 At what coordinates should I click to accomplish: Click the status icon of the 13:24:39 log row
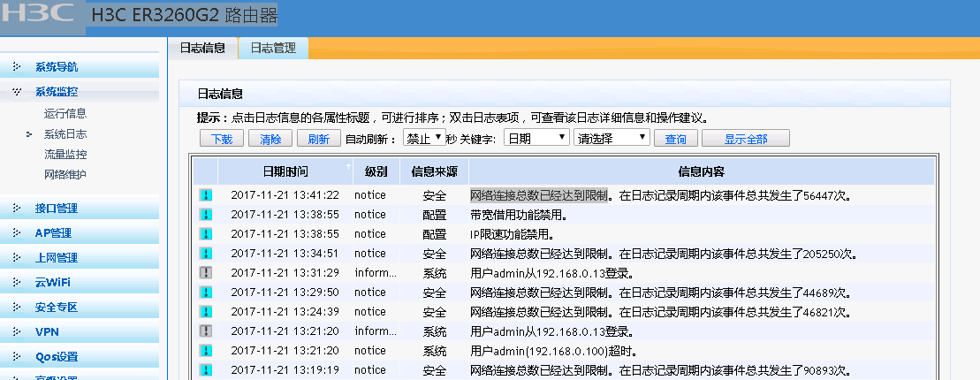pos(206,311)
